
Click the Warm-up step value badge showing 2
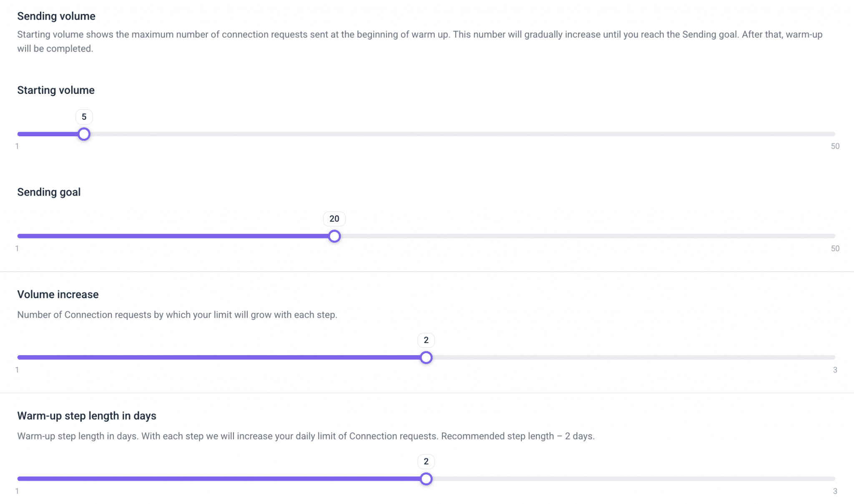pyautogui.click(x=426, y=461)
